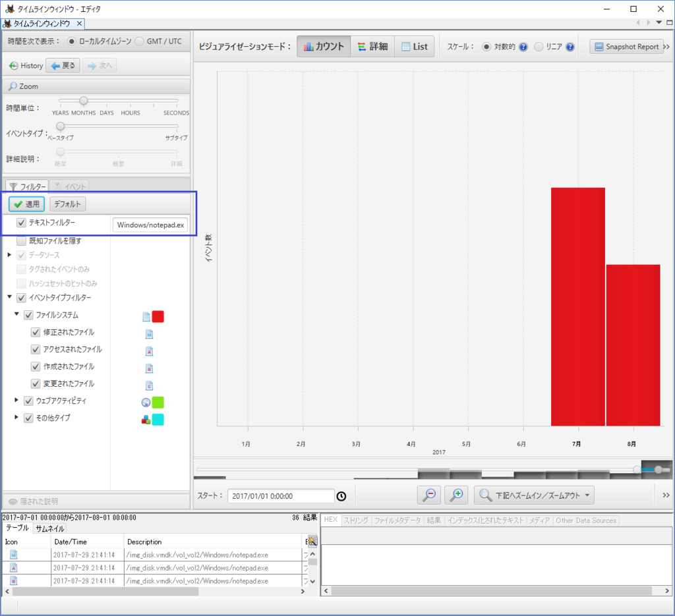The height and width of the screenshot is (616, 675).
Task: Click the green web activity color swatch
Action: [158, 402]
